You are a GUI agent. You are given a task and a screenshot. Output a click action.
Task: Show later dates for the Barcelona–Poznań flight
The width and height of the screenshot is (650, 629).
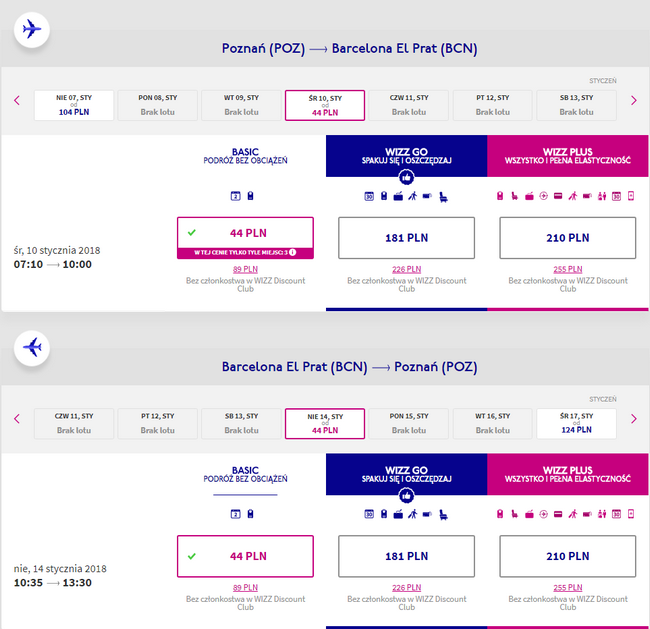(x=633, y=418)
